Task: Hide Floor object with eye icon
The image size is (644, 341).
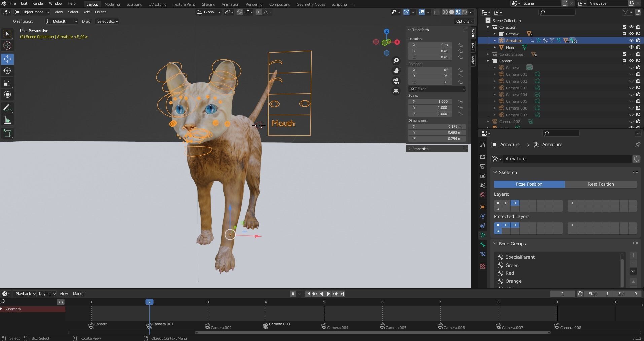Action: (631, 48)
